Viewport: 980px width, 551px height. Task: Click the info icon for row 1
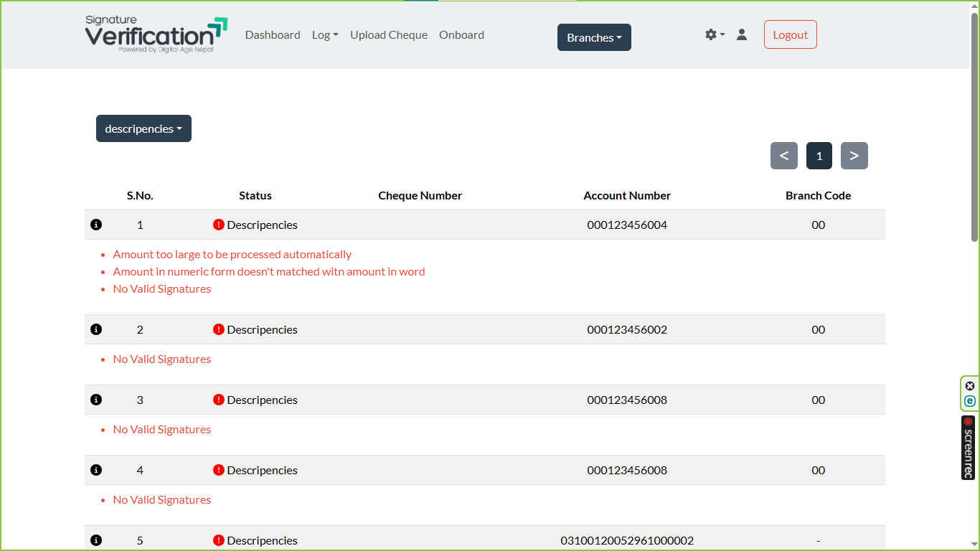click(x=96, y=225)
